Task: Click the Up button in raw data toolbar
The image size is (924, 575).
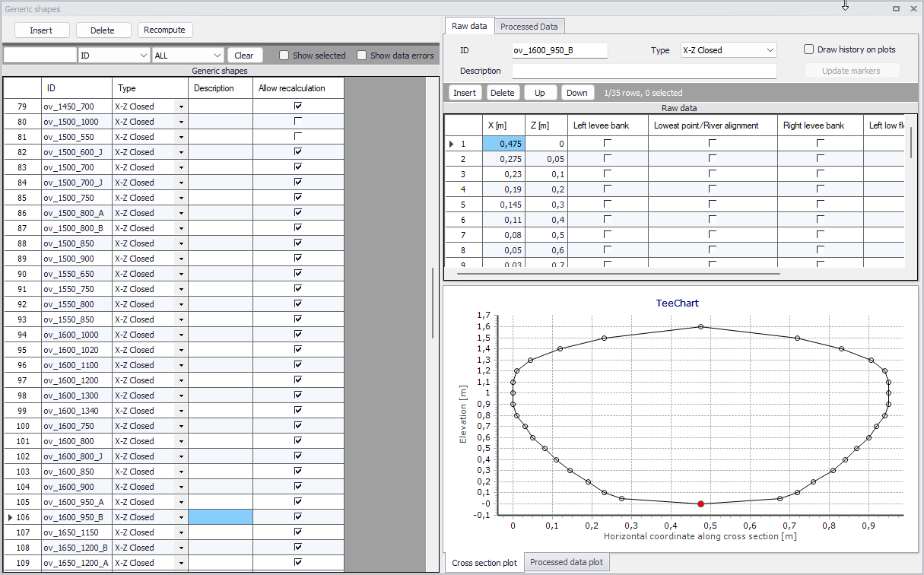Action: [x=540, y=93]
